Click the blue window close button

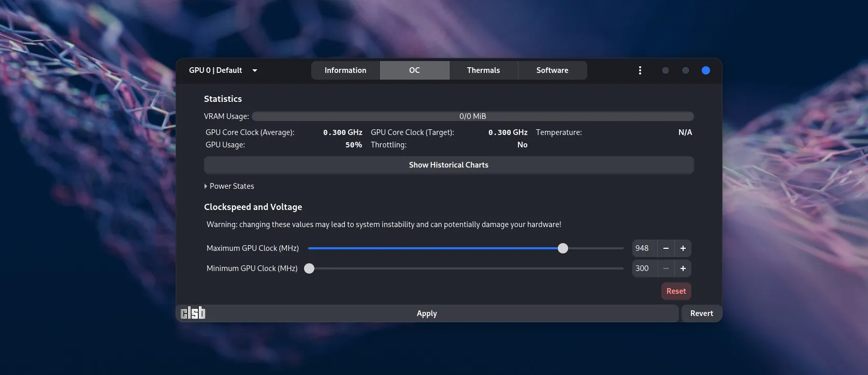[705, 70]
